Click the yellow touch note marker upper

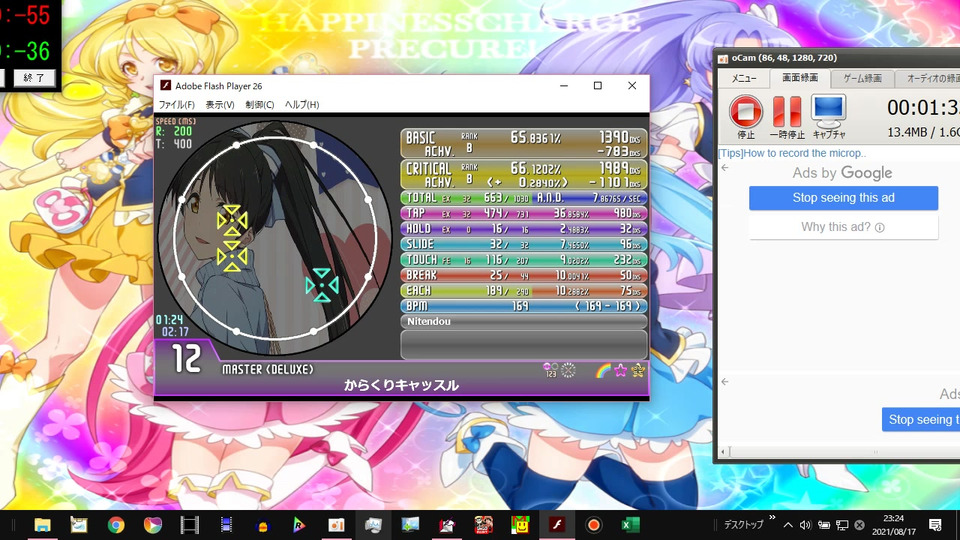232,221
